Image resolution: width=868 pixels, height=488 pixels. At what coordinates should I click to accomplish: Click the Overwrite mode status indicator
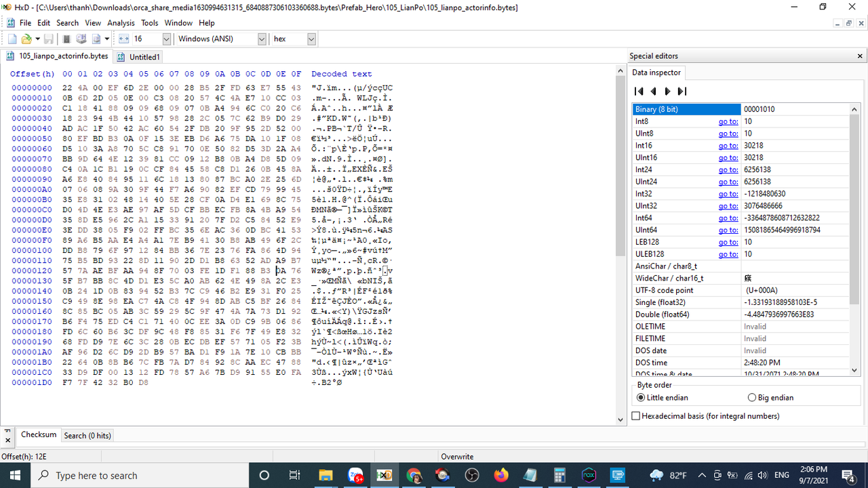457,457
